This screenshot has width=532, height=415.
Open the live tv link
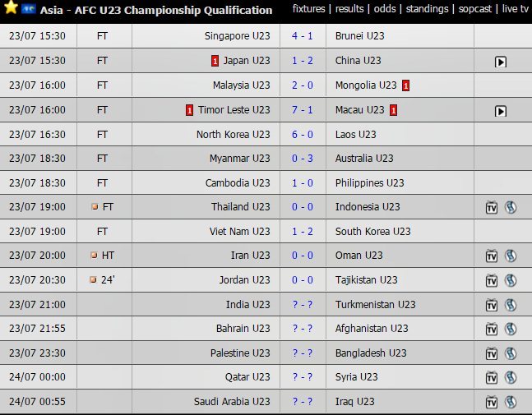(x=515, y=9)
